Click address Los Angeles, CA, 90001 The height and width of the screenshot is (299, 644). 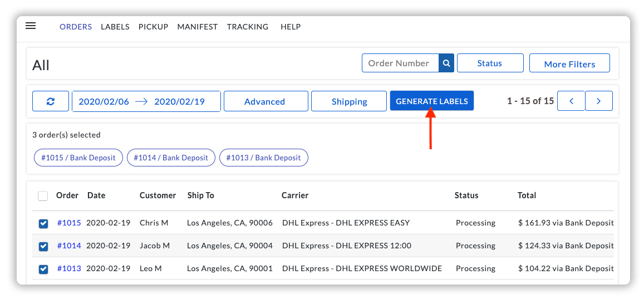coord(230,268)
